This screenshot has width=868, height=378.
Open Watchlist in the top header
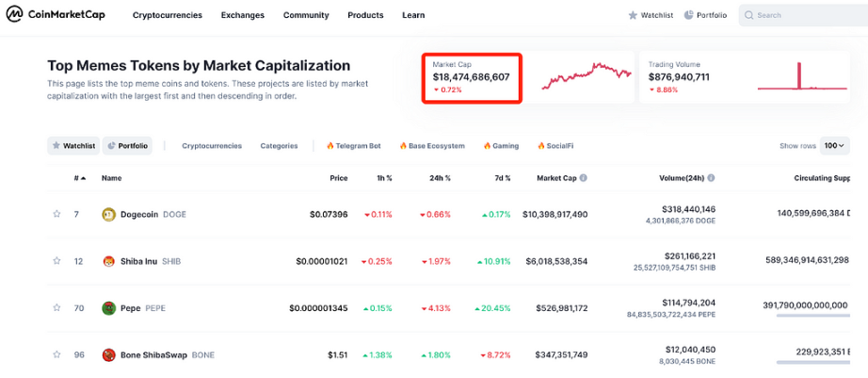651,15
